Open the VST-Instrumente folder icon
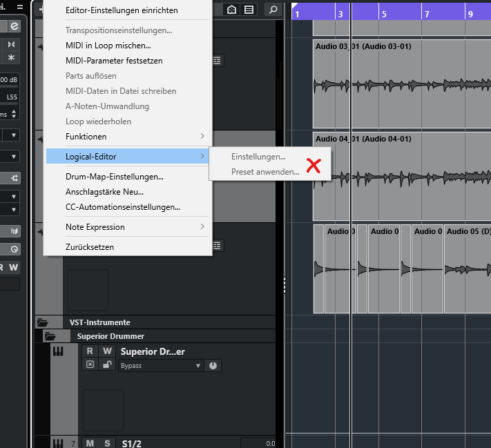Image resolution: width=491 pixels, height=448 pixels. coord(43,322)
